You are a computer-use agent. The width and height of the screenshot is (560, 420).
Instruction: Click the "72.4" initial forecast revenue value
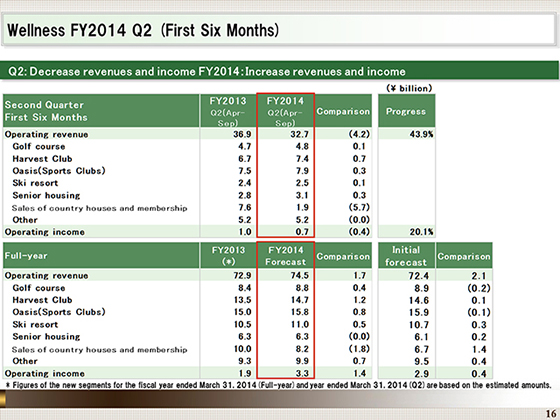(419, 276)
